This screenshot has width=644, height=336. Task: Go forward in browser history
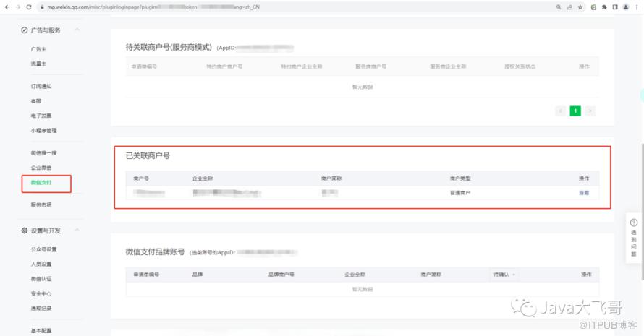[x=18, y=7]
